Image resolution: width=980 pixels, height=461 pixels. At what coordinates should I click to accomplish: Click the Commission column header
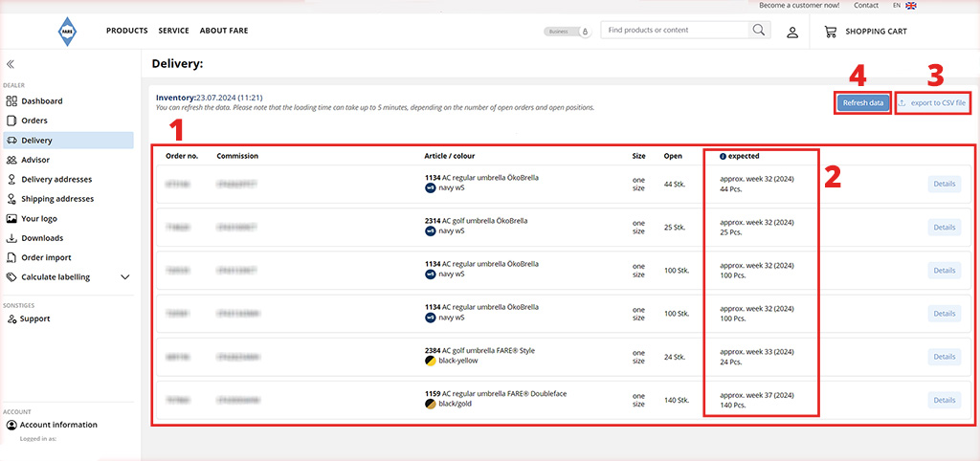237,156
